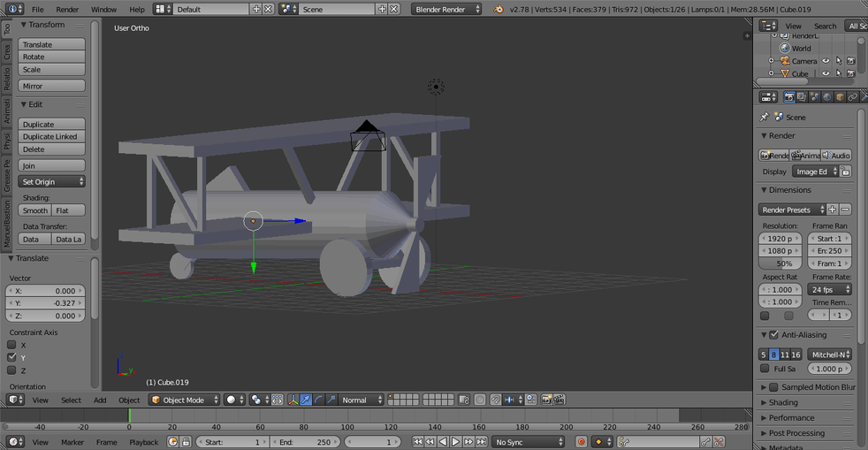The height and width of the screenshot is (450, 868).
Task: Click the jump to end frame button
Action: click(x=481, y=442)
